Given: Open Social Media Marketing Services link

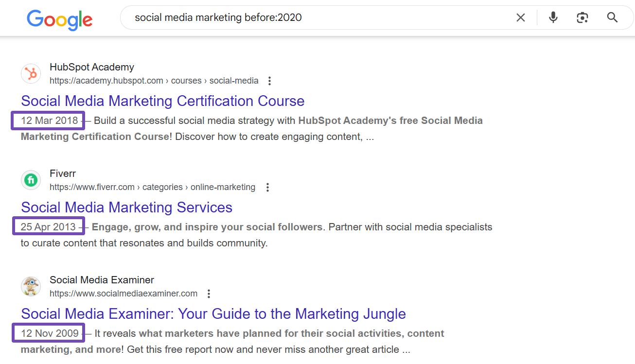Looking at the screenshot, I should click(126, 208).
